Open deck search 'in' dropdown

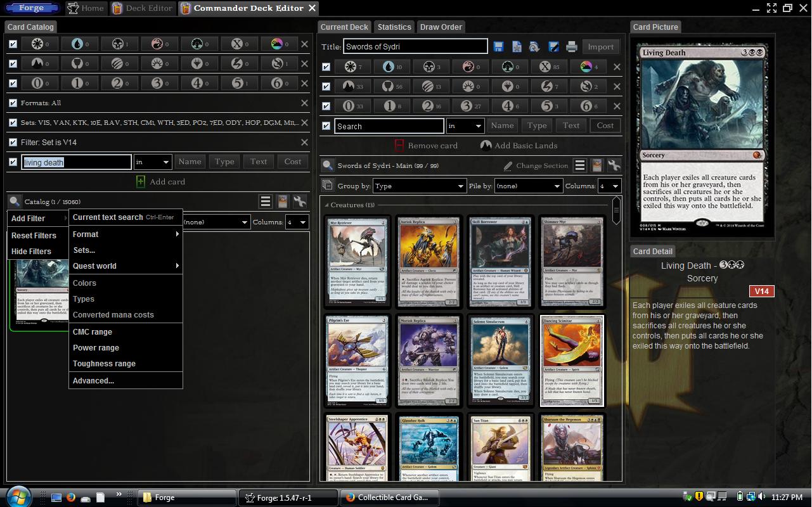[x=465, y=125]
